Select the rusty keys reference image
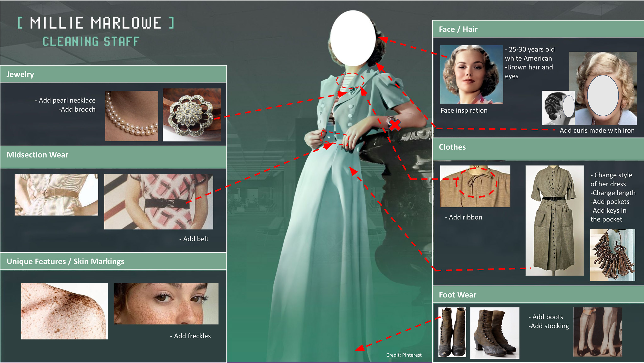Viewport: 644px width, 363px height. [612, 255]
